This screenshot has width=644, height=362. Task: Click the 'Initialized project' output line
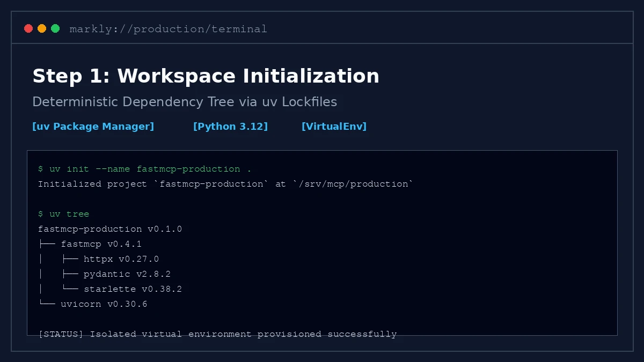[226, 184]
